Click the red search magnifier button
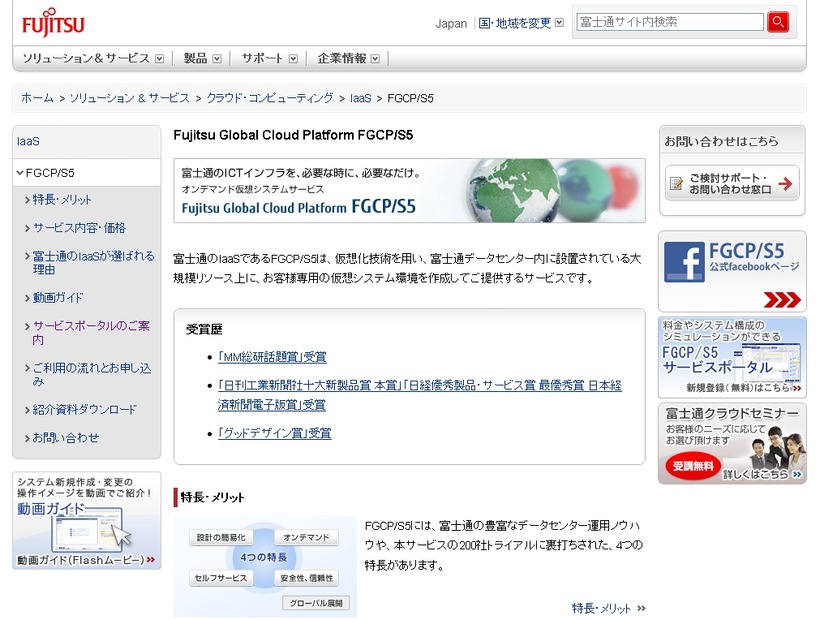Image resolution: width=820 pixels, height=620 pixels. (x=778, y=22)
